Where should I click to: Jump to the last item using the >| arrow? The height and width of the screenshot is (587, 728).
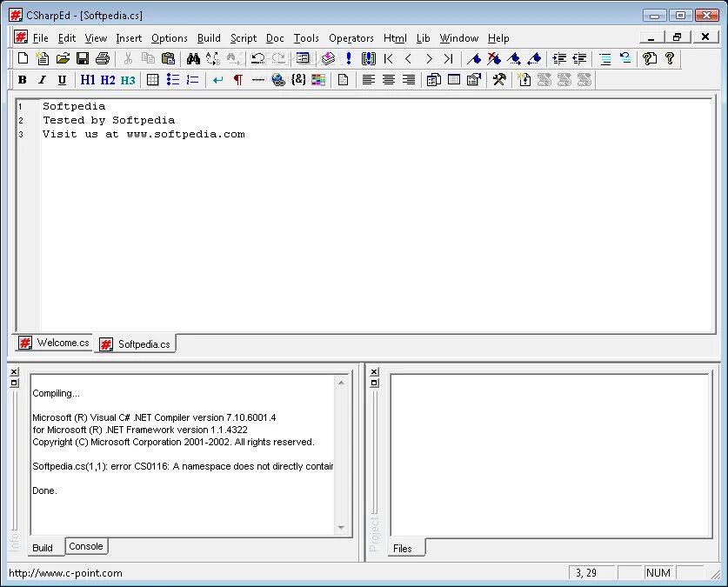coord(449,58)
